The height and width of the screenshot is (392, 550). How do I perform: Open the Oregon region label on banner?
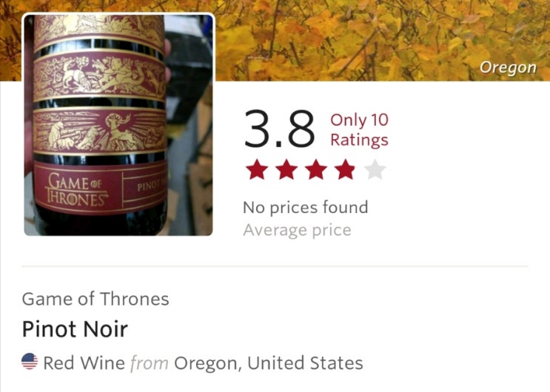[508, 67]
